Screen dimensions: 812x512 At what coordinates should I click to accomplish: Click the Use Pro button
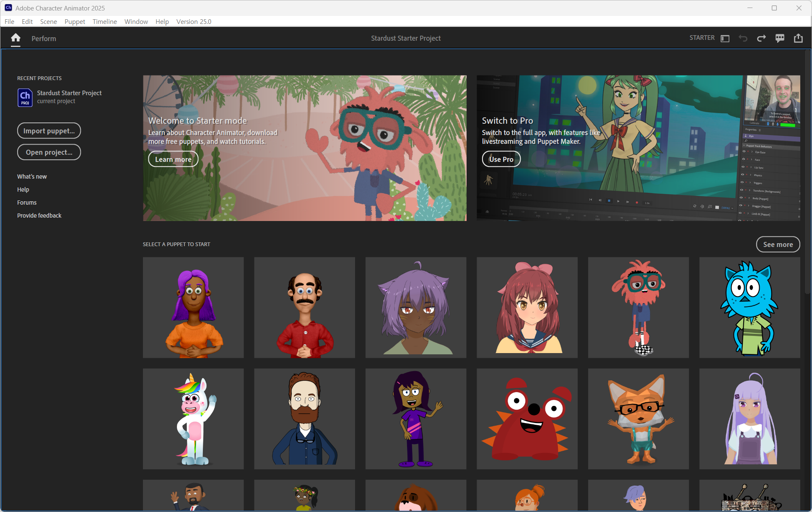pyautogui.click(x=501, y=159)
